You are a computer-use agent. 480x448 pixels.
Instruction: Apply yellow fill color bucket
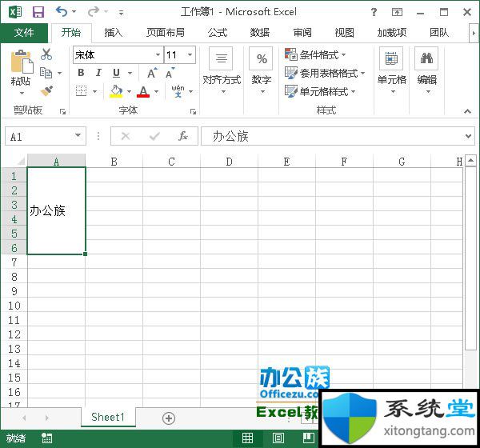(116, 91)
